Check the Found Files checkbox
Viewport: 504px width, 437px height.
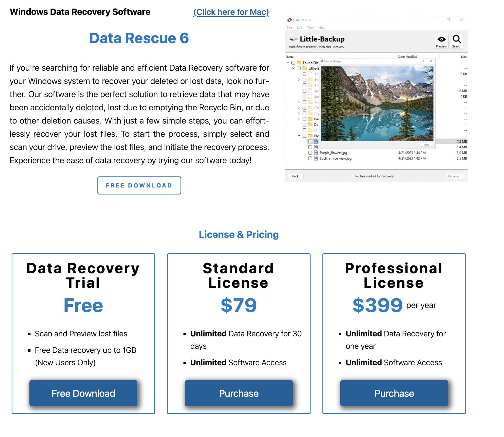293,63
